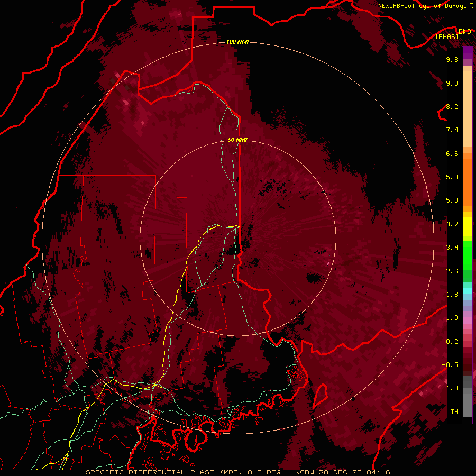Click the purple swatch atop the color bar
Viewport: 476px width, 476px height.
[x=467, y=53]
